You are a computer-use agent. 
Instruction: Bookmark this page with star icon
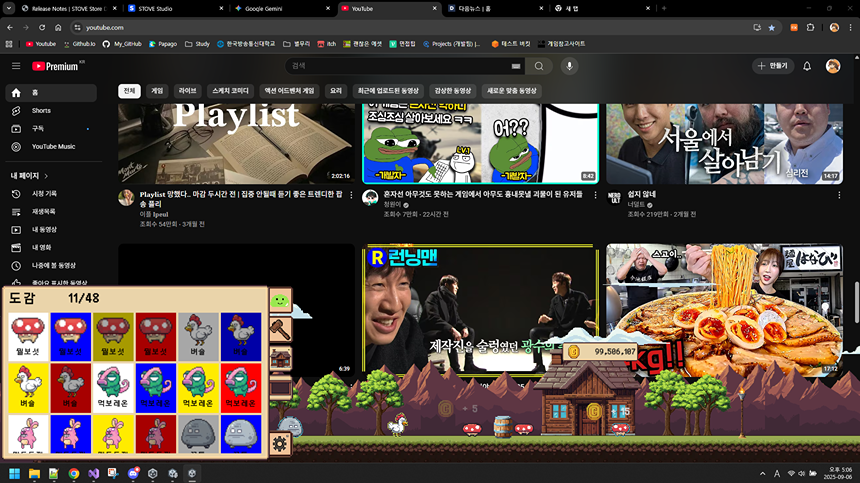pos(772,27)
